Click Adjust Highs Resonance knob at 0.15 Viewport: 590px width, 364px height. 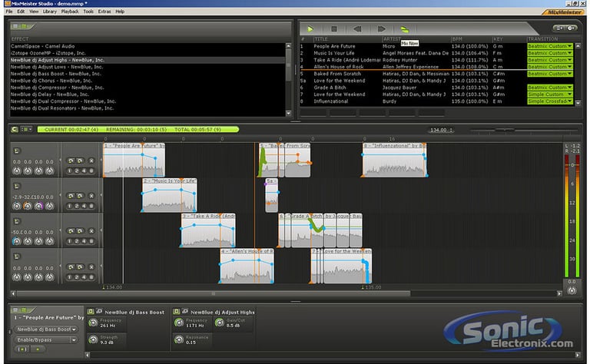point(179,339)
